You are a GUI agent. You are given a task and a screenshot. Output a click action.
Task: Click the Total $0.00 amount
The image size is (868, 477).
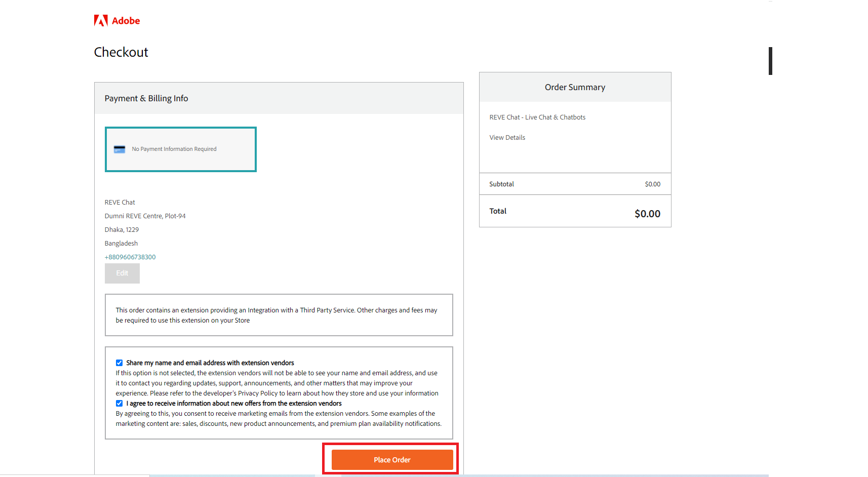pyautogui.click(x=647, y=214)
